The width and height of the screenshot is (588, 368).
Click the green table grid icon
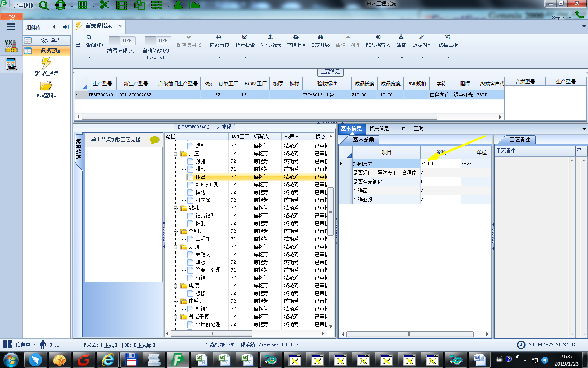pos(82,5)
